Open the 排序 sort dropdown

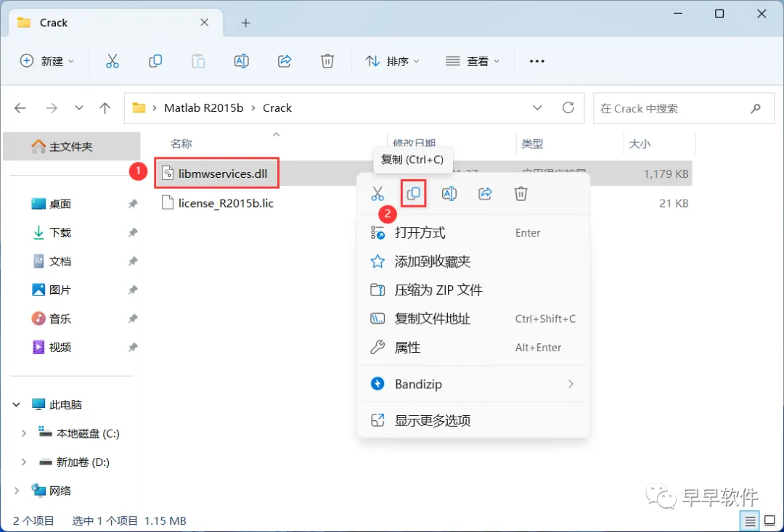(393, 61)
